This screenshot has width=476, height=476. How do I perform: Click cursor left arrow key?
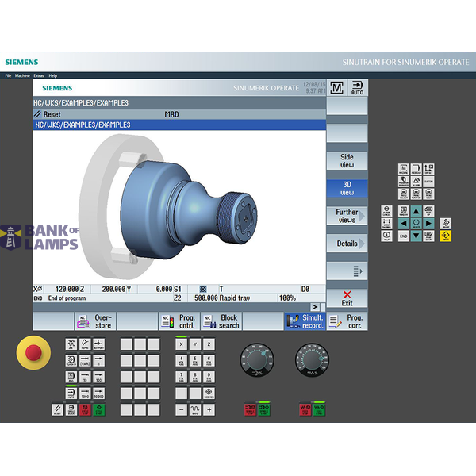click(x=404, y=223)
